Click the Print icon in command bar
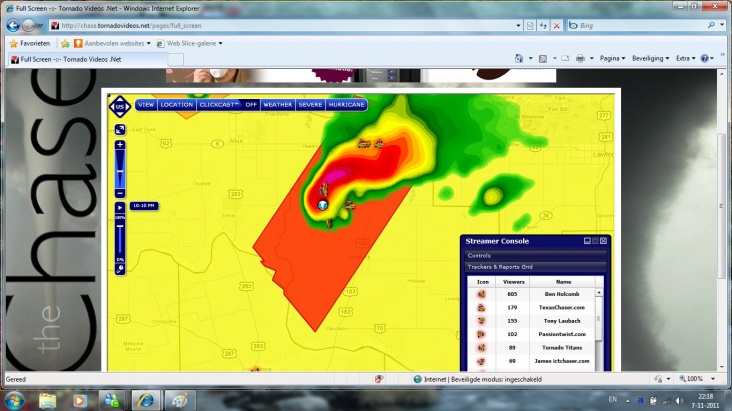This screenshot has width=732, height=411. (x=580, y=58)
